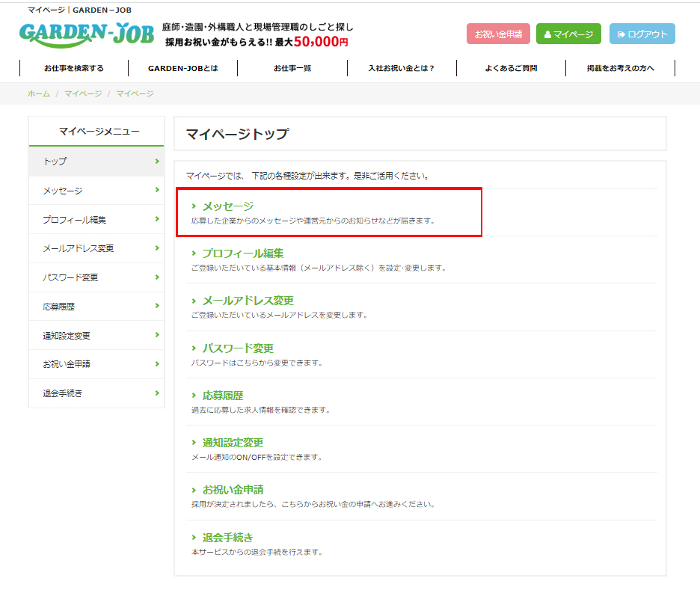Open よくあるご質問 in the navigation bar
Image resolution: width=700 pixels, height=593 pixels.
(x=511, y=68)
